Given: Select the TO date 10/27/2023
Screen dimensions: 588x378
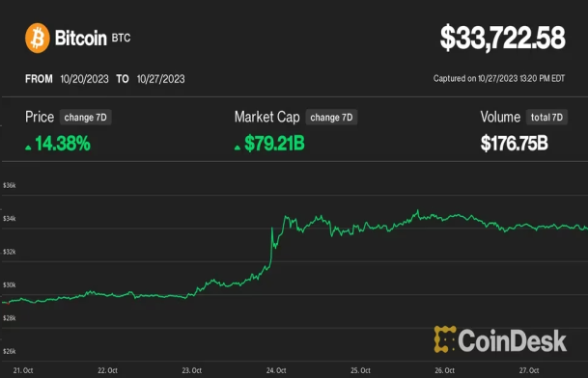Looking at the screenshot, I should [x=160, y=79].
